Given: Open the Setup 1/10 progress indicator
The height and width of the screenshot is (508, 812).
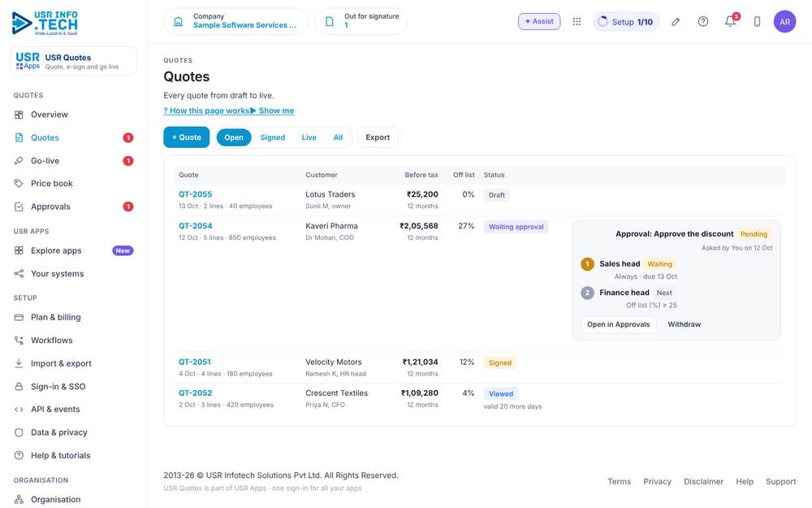Looking at the screenshot, I should point(625,22).
